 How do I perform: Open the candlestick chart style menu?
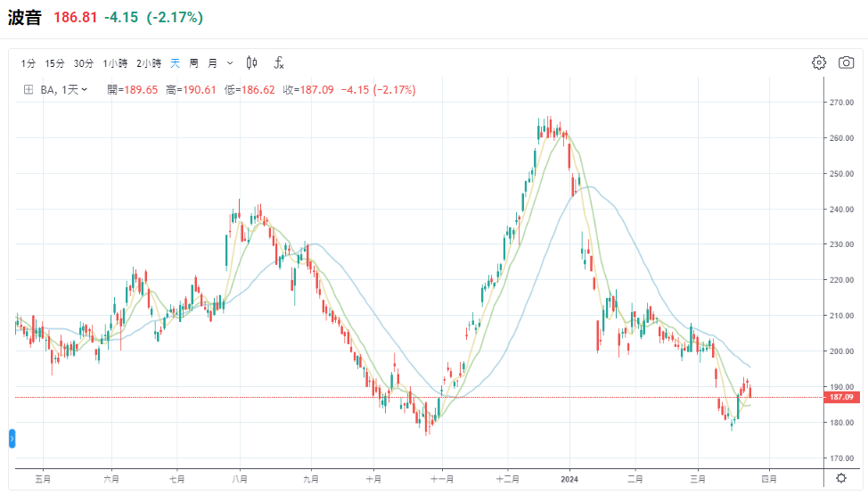coord(252,62)
